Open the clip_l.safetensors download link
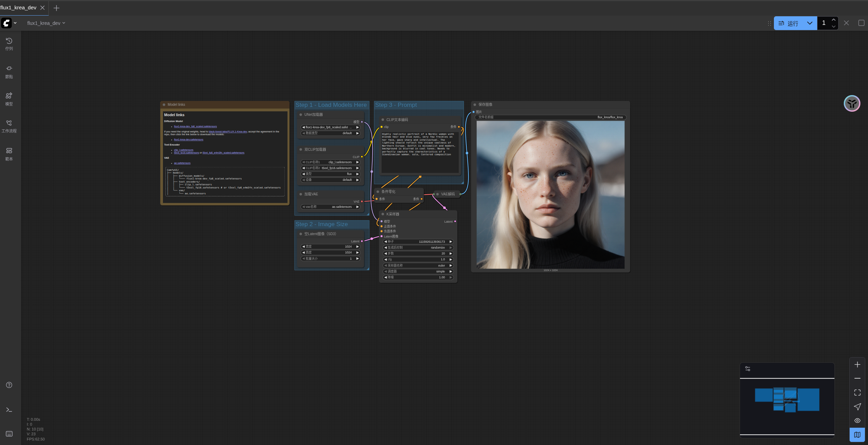 (184, 150)
